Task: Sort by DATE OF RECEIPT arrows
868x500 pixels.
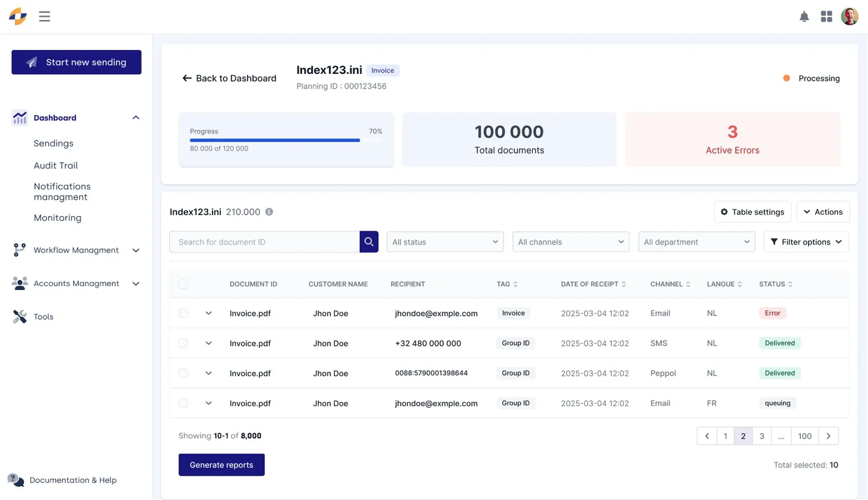Action: click(623, 284)
